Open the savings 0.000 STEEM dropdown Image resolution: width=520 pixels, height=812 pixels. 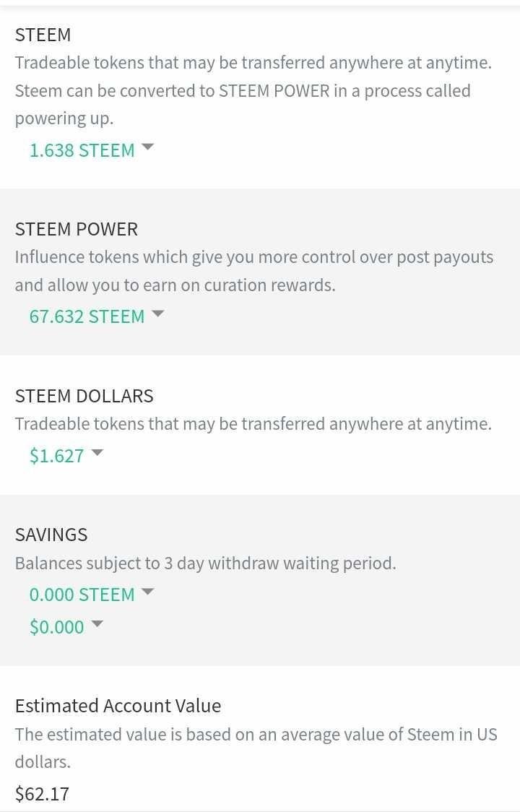tap(82, 595)
